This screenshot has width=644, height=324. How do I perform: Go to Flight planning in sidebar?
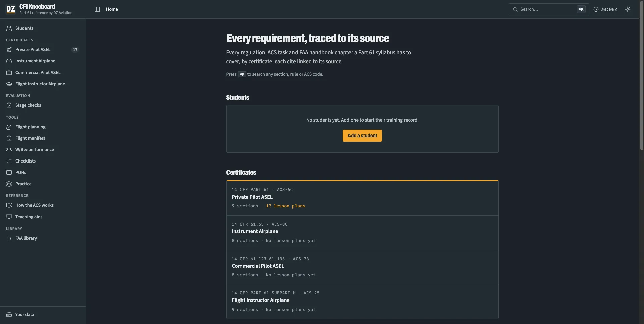click(43, 127)
